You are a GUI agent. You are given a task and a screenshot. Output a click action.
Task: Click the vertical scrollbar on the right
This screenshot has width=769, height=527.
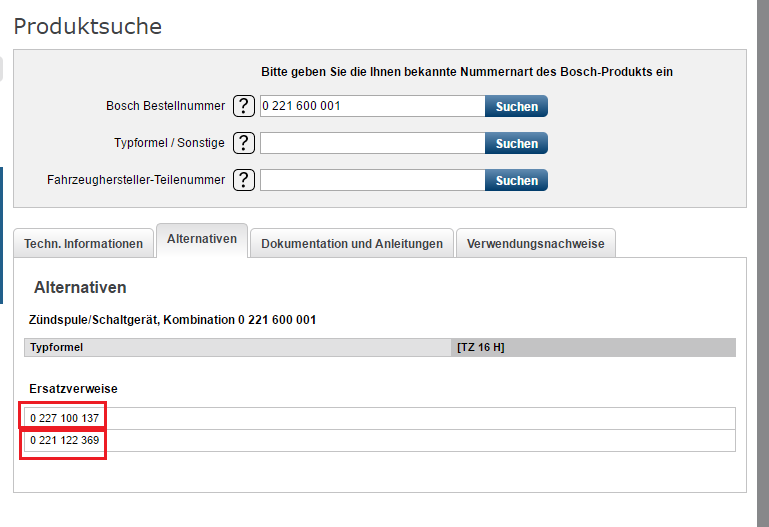[x=763, y=263]
